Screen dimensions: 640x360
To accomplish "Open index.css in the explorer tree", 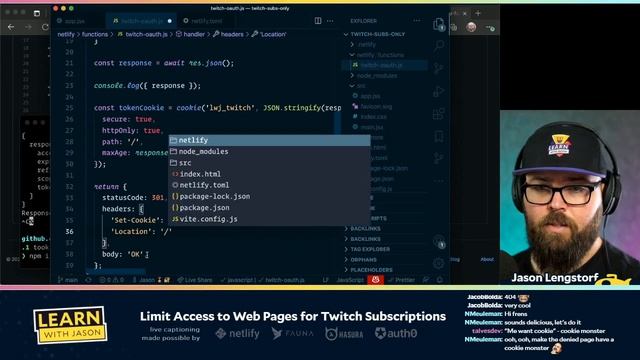I will click(x=384, y=117).
